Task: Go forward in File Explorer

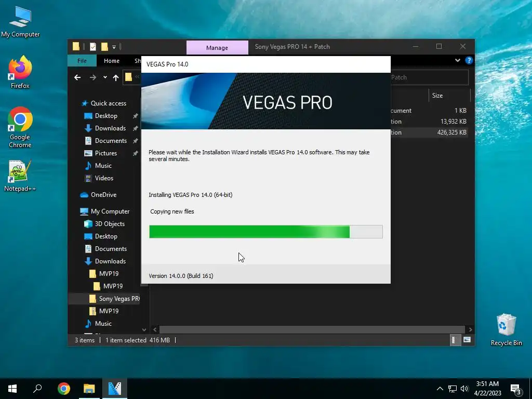Action: coord(92,78)
